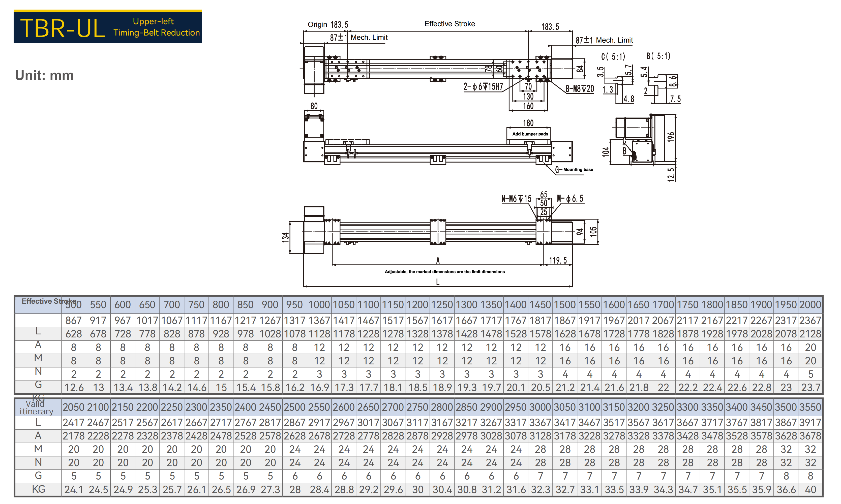841x504 pixels.
Task: Select the 2000 stroke column header
Action: coord(810,305)
